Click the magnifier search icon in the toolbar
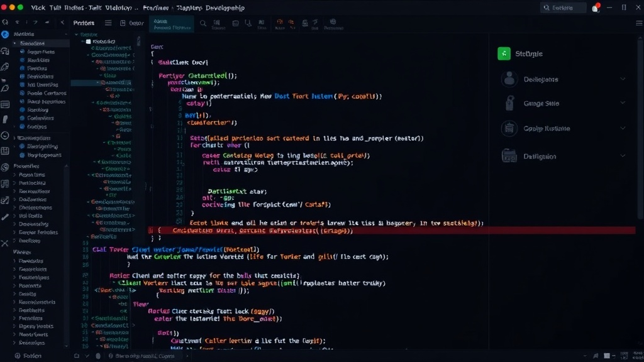Viewport: 644px width, 362px height. coord(203,23)
